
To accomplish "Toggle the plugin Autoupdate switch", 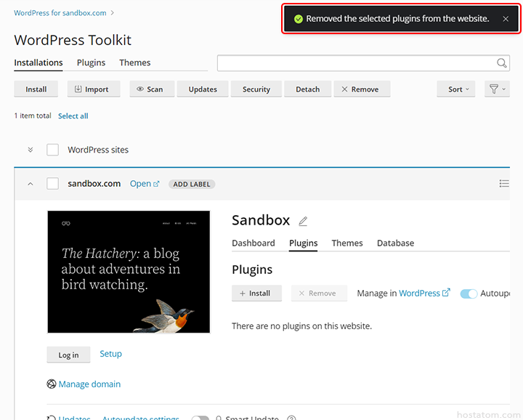I will click(x=469, y=294).
